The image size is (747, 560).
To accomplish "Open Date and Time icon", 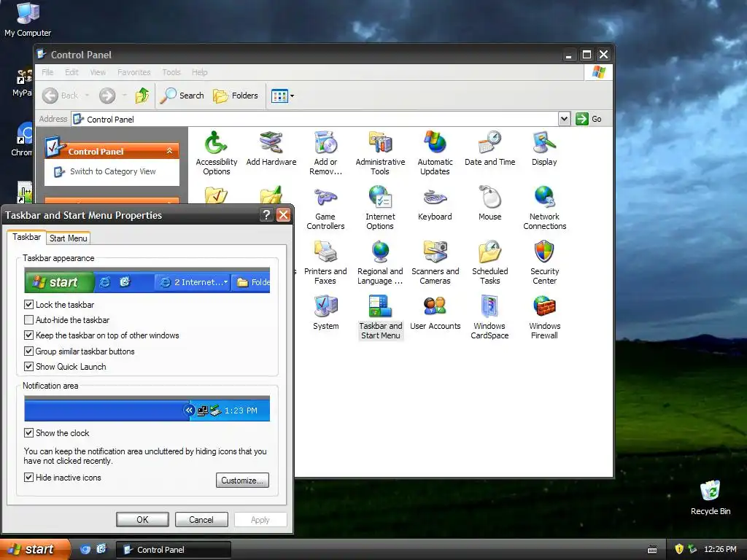I will [x=489, y=148].
